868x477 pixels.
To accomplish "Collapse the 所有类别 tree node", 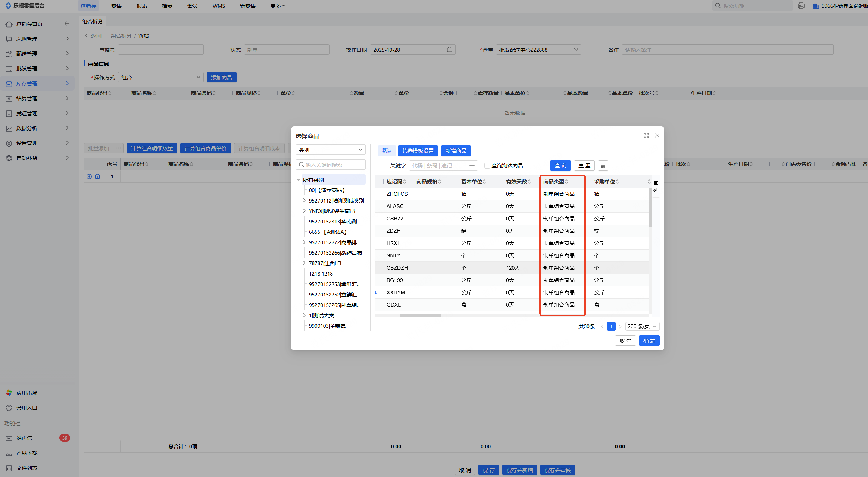I will coord(299,179).
